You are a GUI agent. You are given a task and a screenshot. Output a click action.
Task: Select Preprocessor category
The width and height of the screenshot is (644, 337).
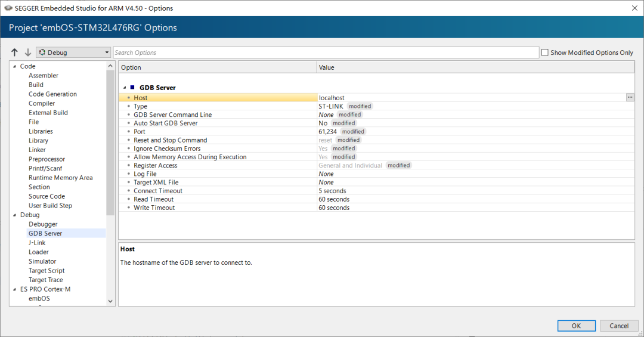(47, 159)
